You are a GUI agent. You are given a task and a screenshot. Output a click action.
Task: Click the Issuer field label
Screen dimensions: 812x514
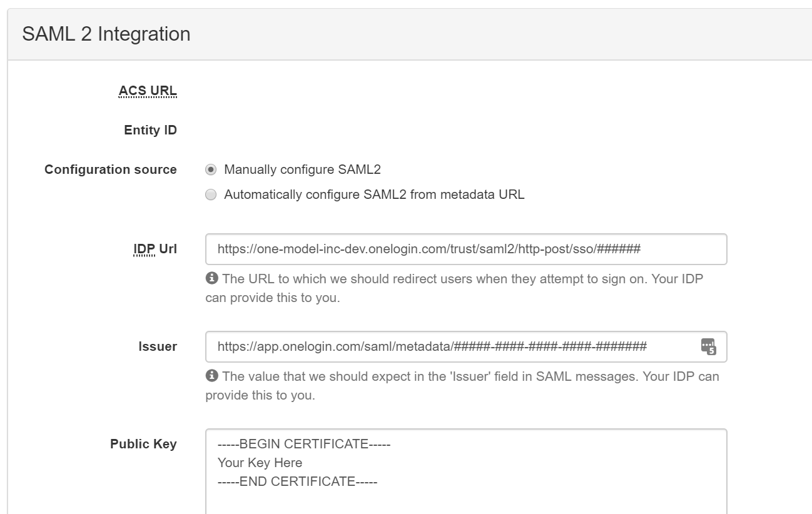[x=158, y=346]
